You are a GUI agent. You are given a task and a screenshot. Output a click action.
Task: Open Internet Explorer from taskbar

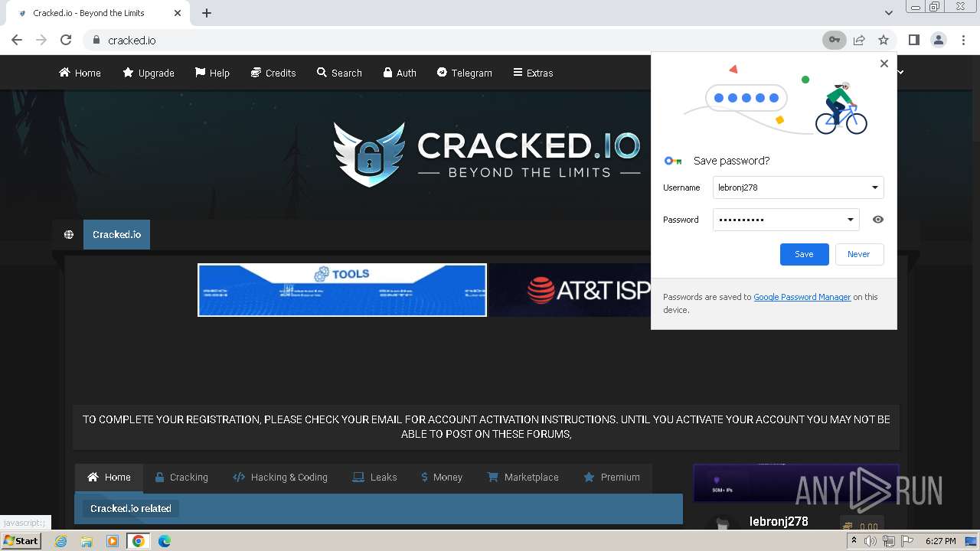click(61, 541)
